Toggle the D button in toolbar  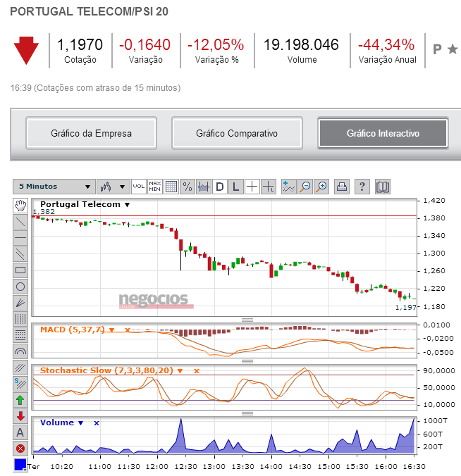click(x=220, y=187)
